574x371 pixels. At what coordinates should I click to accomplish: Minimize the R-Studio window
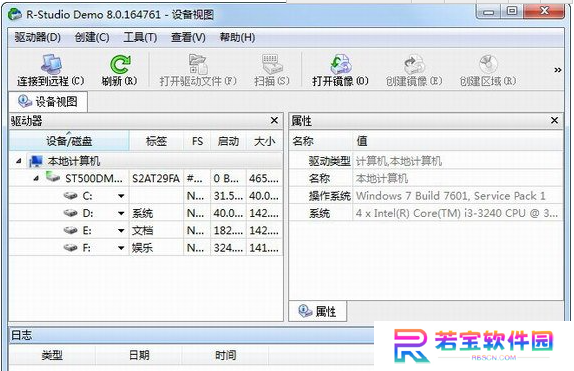click(x=488, y=11)
